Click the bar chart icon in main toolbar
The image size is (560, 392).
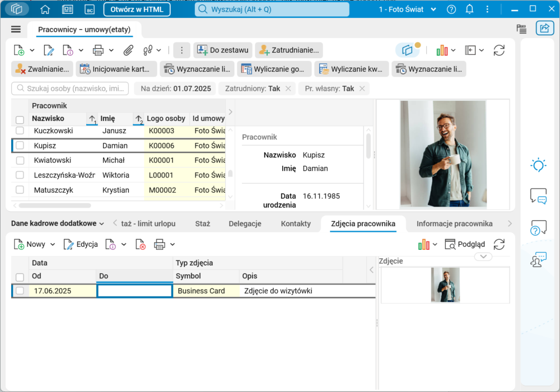(442, 50)
